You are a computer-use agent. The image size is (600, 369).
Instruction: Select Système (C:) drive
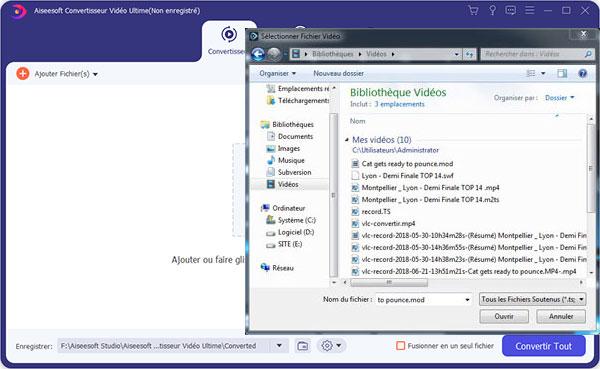[x=291, y=220]
